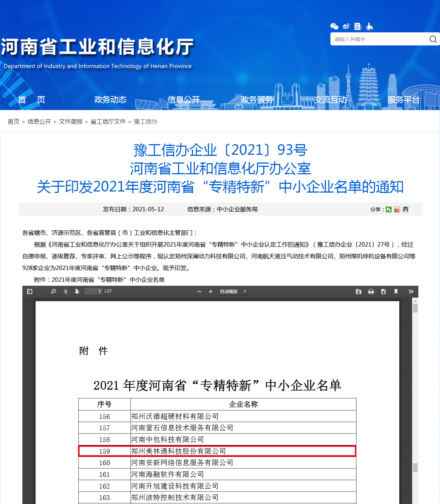This screenshot has width=440, height=504.
Task: Download the PDF attachment
Action: click(x=383, y=292)
